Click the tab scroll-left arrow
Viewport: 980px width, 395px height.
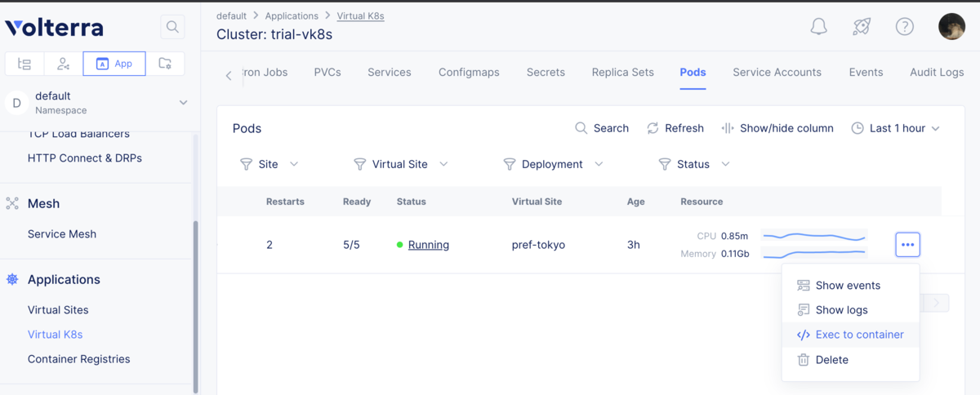[x=229, y=75]
